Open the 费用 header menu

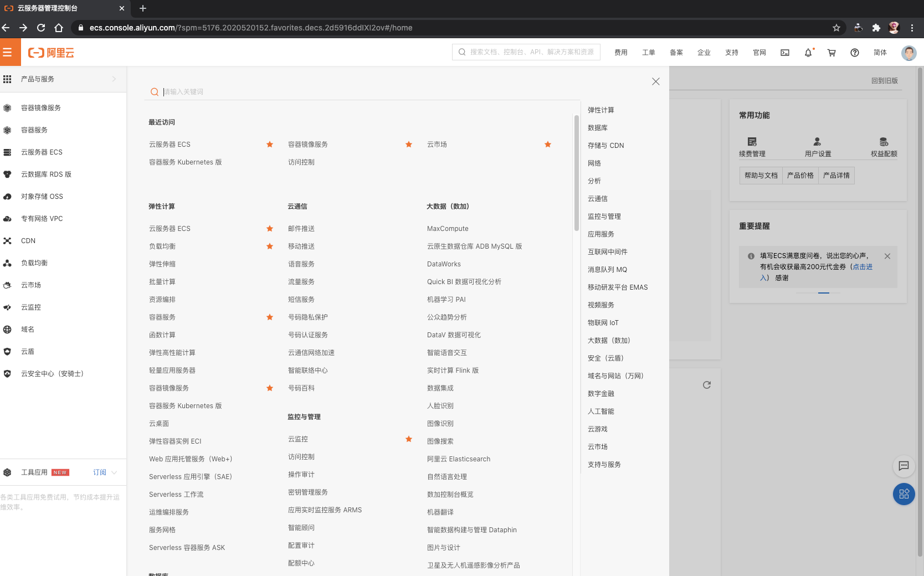[621, 53]
